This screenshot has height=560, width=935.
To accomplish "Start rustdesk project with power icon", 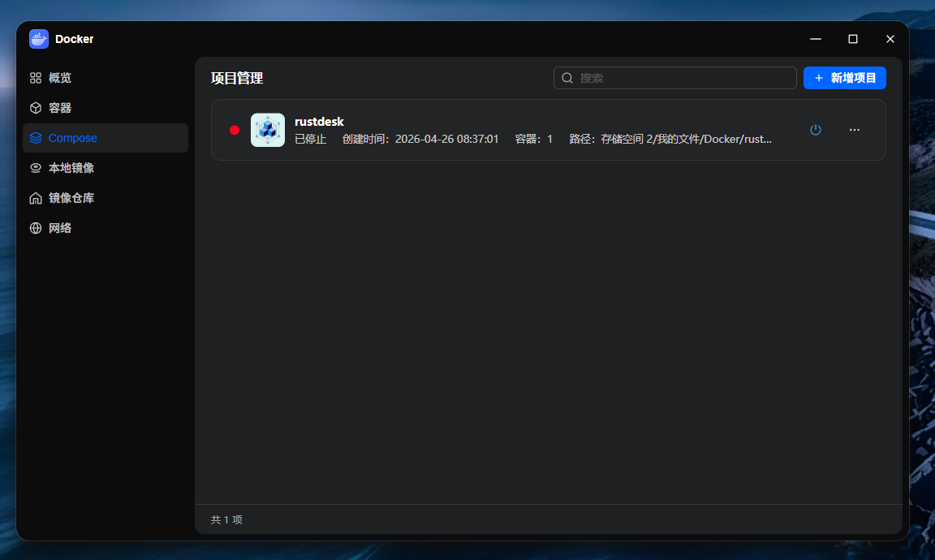I will [x=816, y=129].
